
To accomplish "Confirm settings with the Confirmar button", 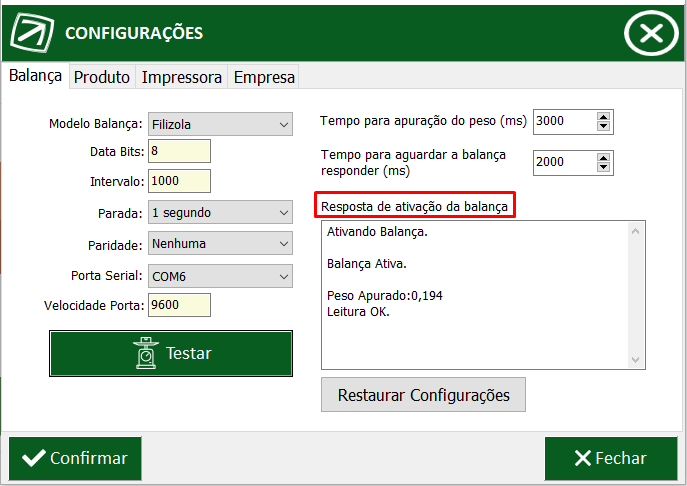I will 75,458.
